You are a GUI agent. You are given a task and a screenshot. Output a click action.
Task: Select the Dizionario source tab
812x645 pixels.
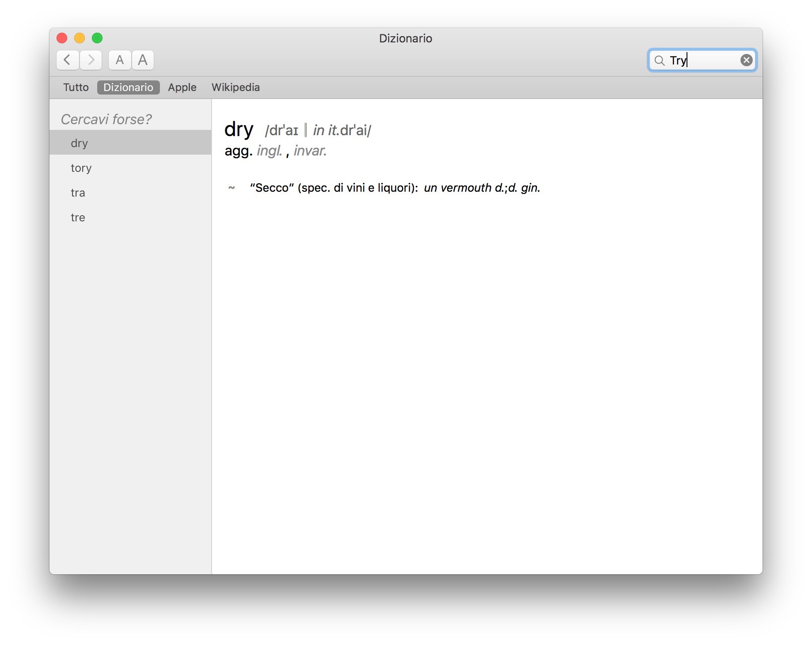pos(128,87)
